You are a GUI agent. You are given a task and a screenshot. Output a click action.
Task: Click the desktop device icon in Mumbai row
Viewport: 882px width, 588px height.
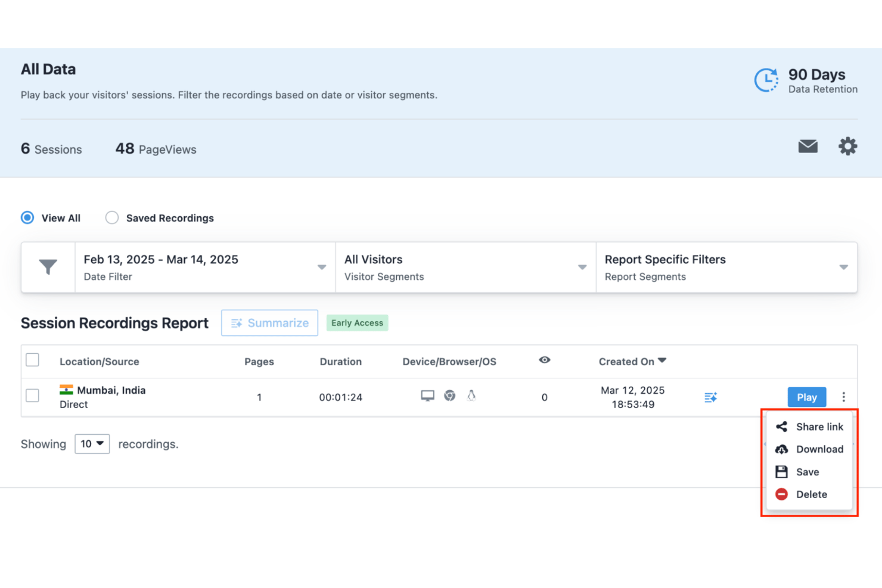point(427,396)
